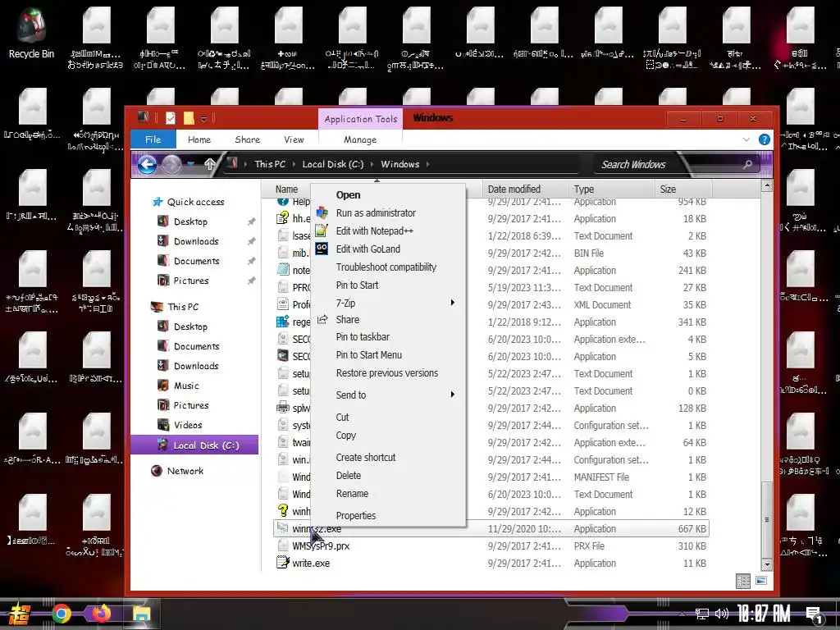Click the New folder icon in title bar
Screen dimensions: 840x630
189,118
